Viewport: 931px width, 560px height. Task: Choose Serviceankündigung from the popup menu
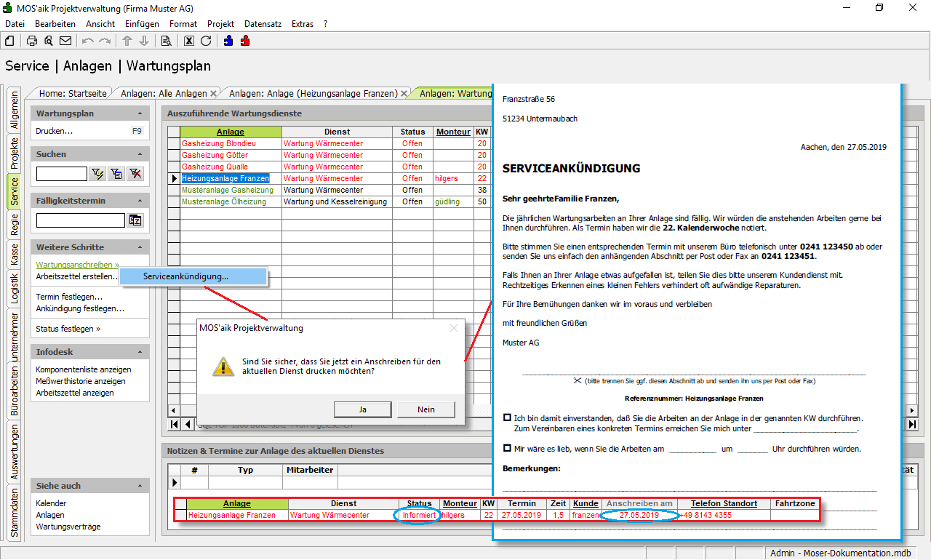[x=185, y=276]
